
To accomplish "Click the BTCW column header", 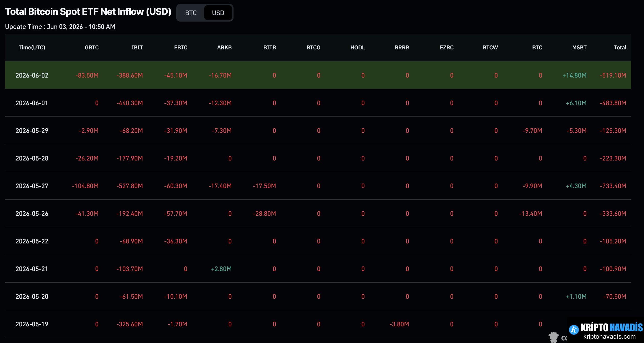I will 490,47.
